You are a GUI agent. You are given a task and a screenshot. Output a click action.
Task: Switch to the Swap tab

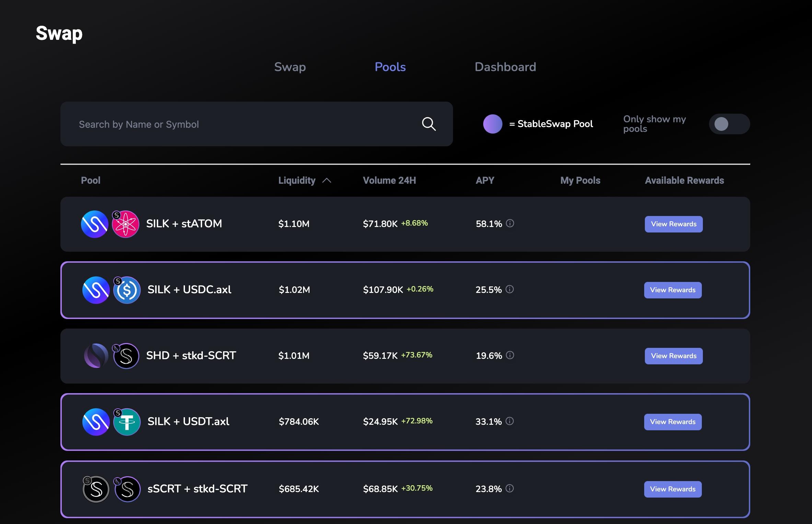click(290, 67)
